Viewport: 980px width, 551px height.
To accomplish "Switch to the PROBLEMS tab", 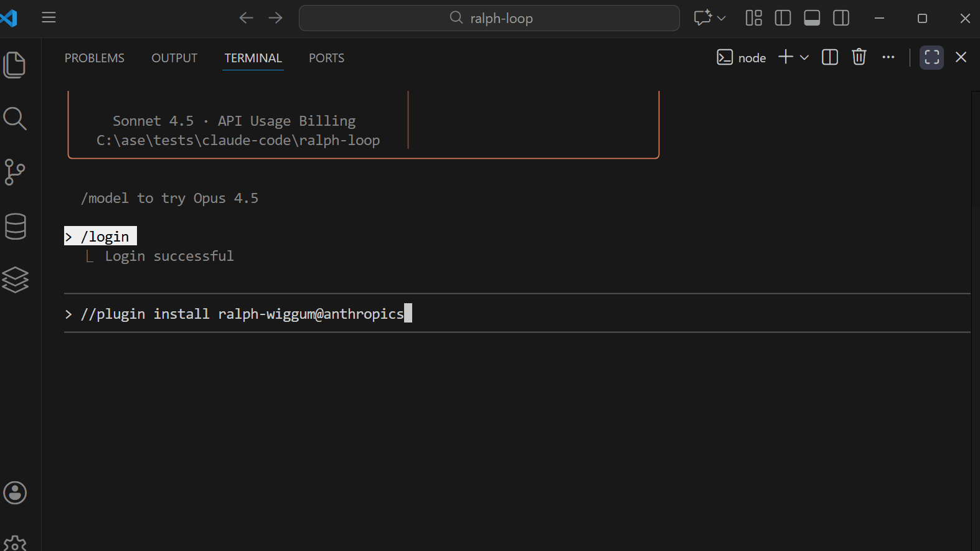I will tap(95, 58).
